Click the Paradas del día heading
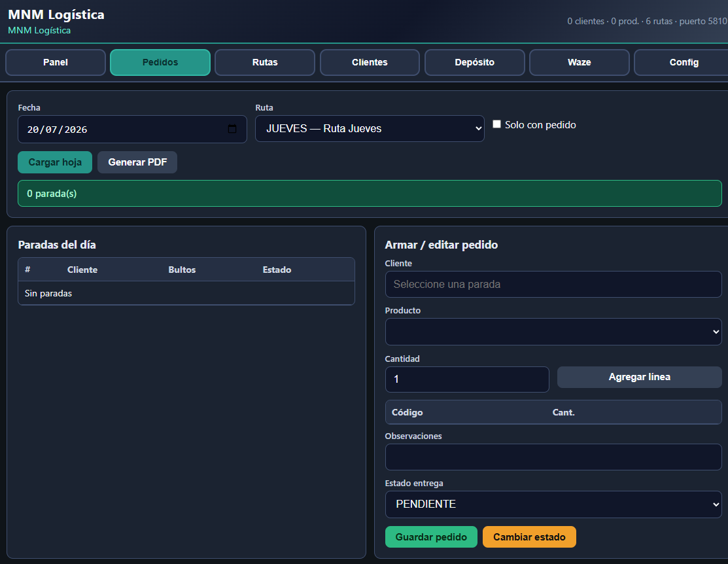The height and width of the screenshot is (564, 728). [57, 245]
